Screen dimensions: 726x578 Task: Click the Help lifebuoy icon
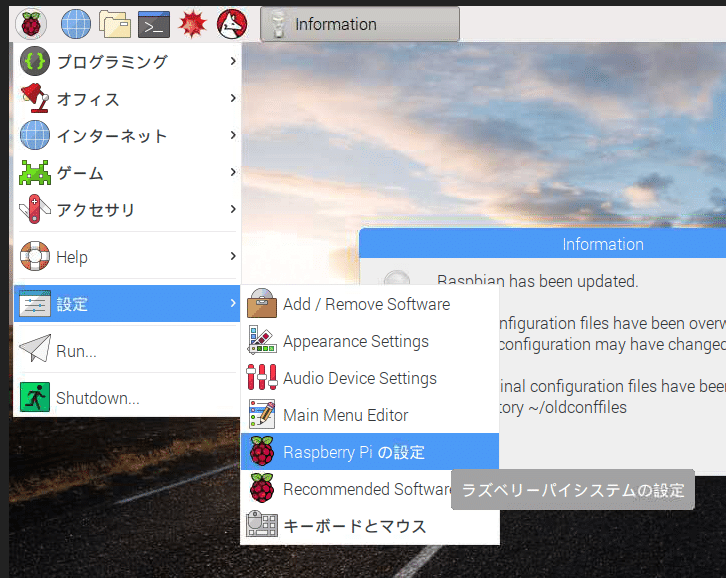point(35,256)
